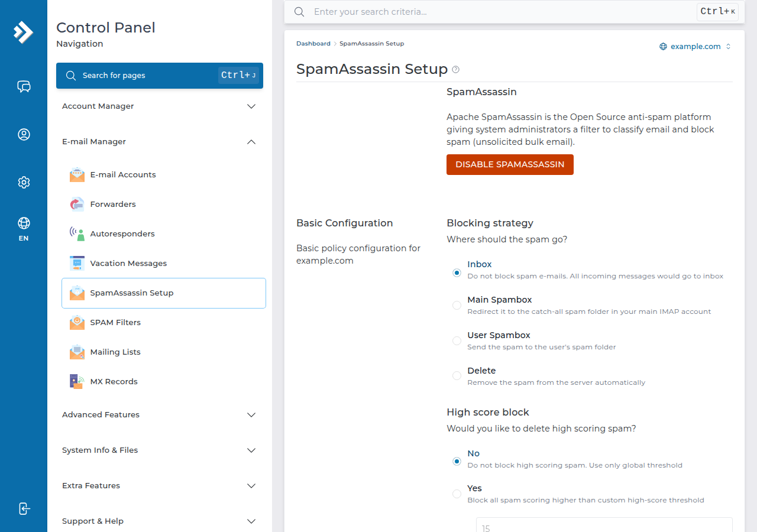Screen dimensions: 757x532
Task: Click the Mailing Lists icon
Action: click(x=77, y=352)
